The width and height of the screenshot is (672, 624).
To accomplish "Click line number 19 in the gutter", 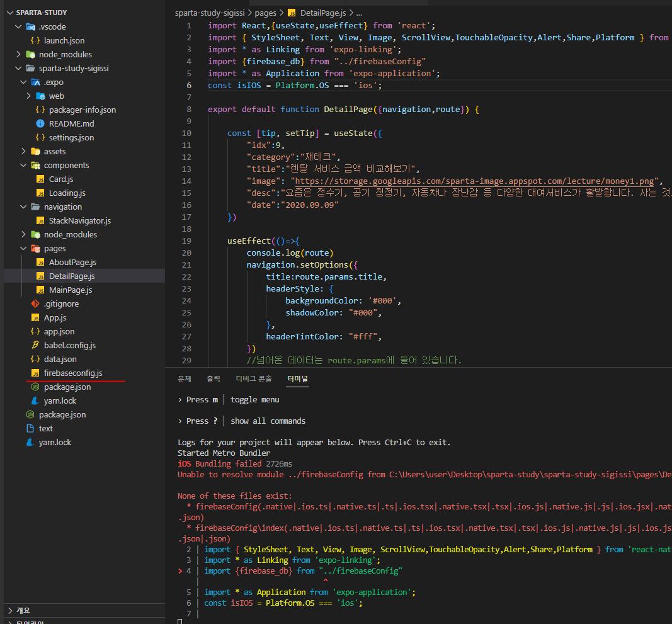I will coord(186,241).
